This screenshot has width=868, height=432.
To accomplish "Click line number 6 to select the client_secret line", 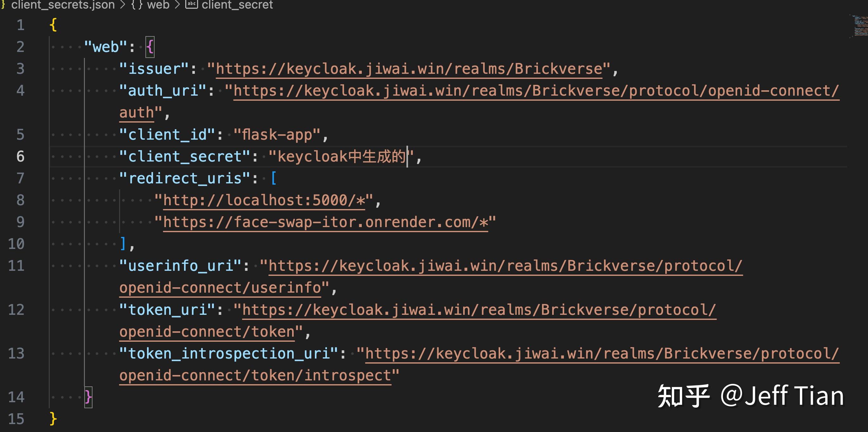I will click(x=21, y=156).
